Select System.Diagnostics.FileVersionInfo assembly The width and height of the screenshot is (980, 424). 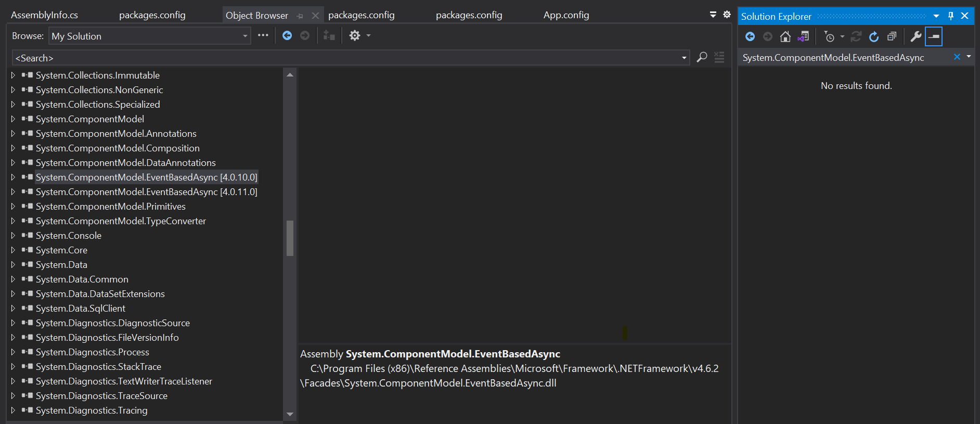107,338
